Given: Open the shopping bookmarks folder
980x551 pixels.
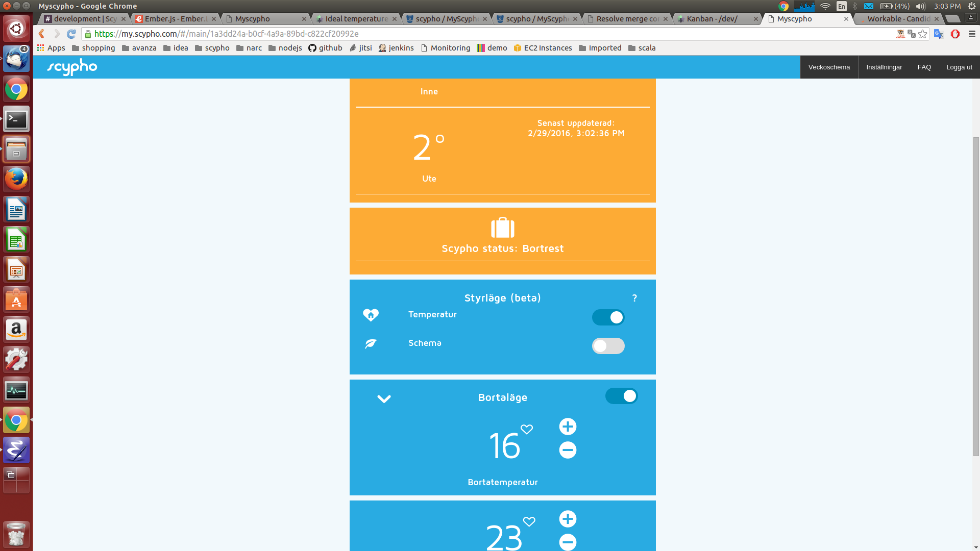Looking at the screenshot, I should tap(93, 48).
